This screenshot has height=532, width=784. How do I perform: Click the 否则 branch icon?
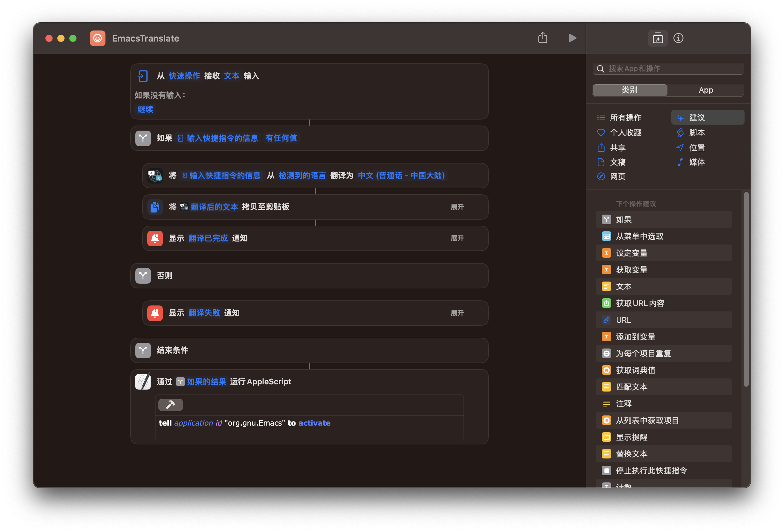click(x=143, y=276)
